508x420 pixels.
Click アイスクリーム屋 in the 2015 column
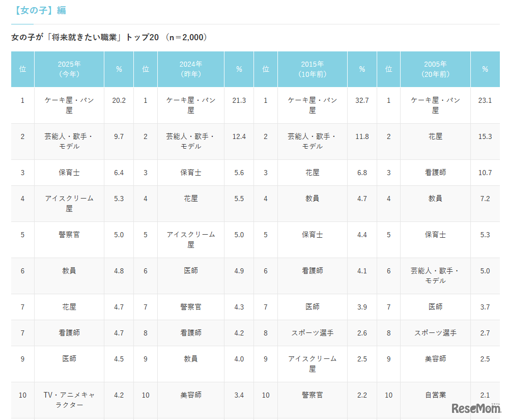(313, 364)
